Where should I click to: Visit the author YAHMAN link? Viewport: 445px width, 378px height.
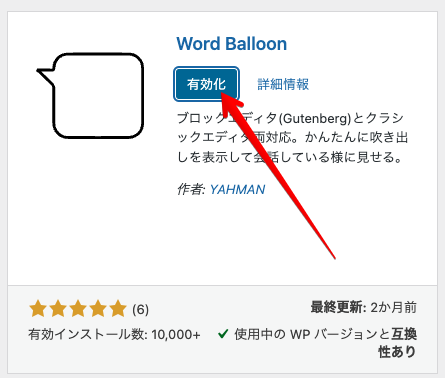coord(238,189)
